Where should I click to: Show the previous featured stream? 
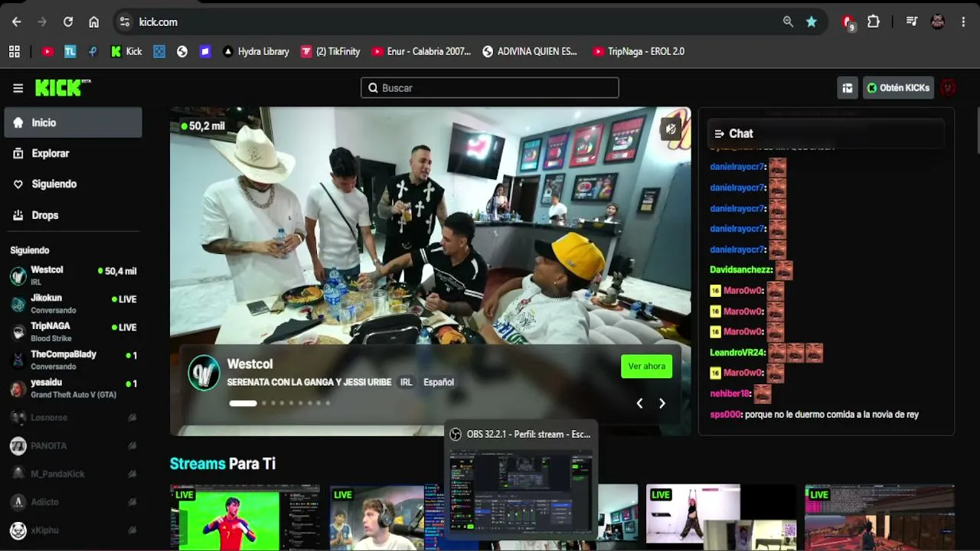pyautogui.click(x=640, y=403)
